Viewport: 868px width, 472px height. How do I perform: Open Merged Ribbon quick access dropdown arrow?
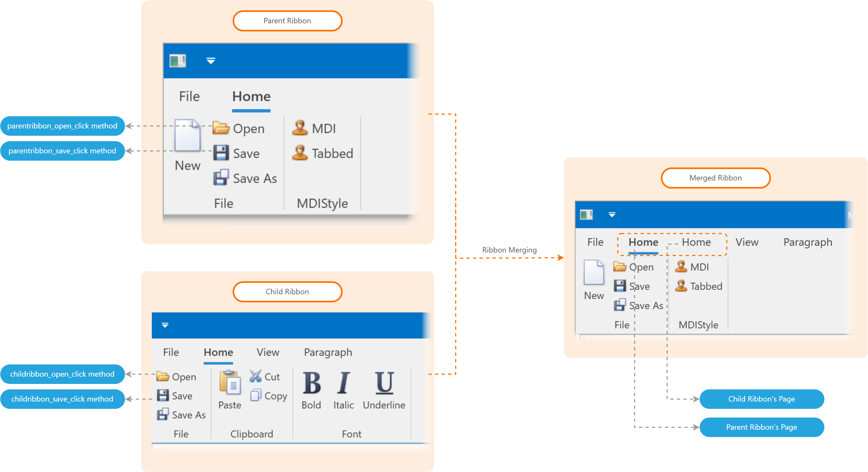612,215
